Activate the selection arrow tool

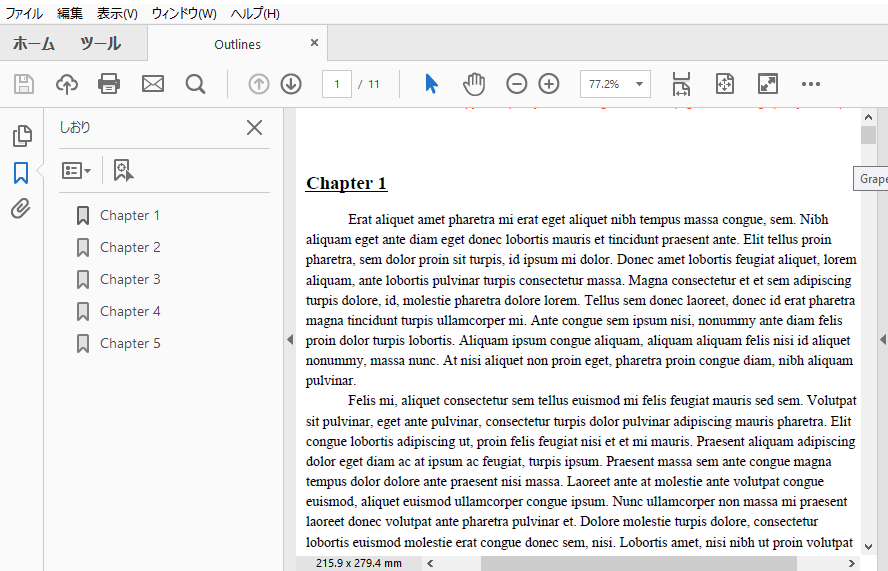tap(432, 84)
